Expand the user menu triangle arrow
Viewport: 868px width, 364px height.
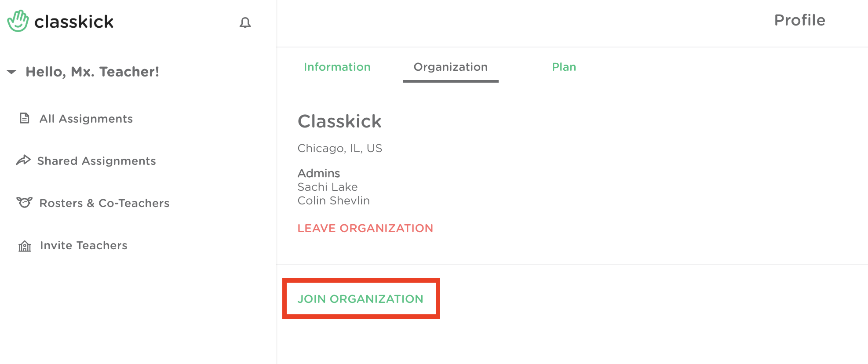11,72
